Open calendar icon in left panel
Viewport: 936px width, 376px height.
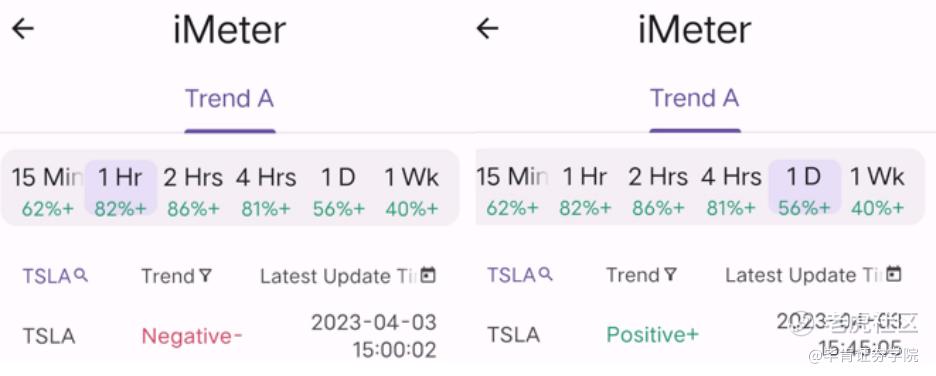point(428,275)
